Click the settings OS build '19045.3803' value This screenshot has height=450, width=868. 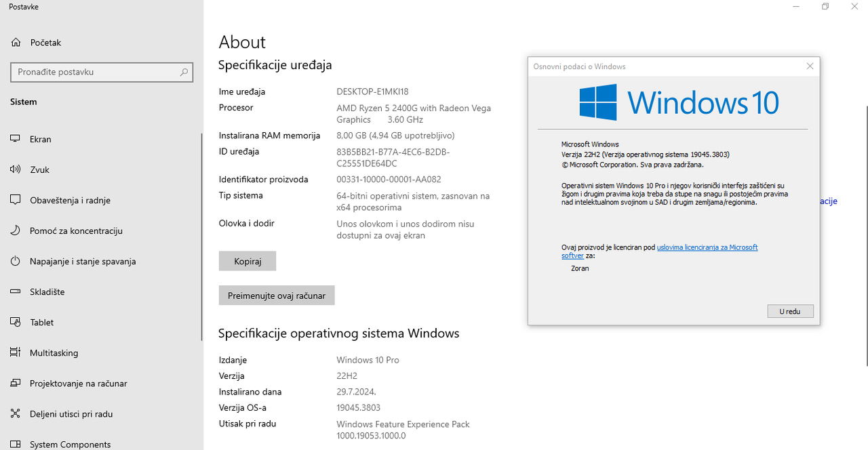point(358,408)
